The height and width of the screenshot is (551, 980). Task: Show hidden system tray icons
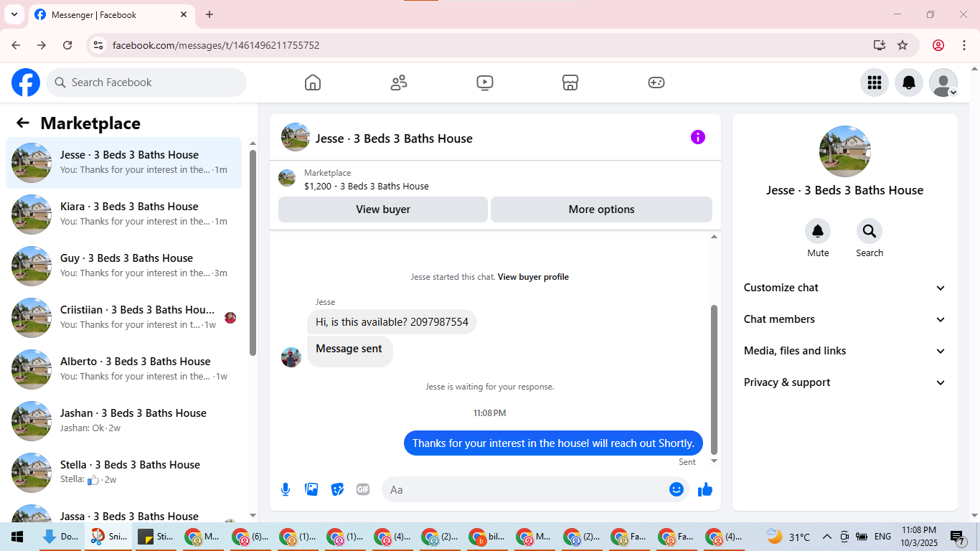pos(826,537)
